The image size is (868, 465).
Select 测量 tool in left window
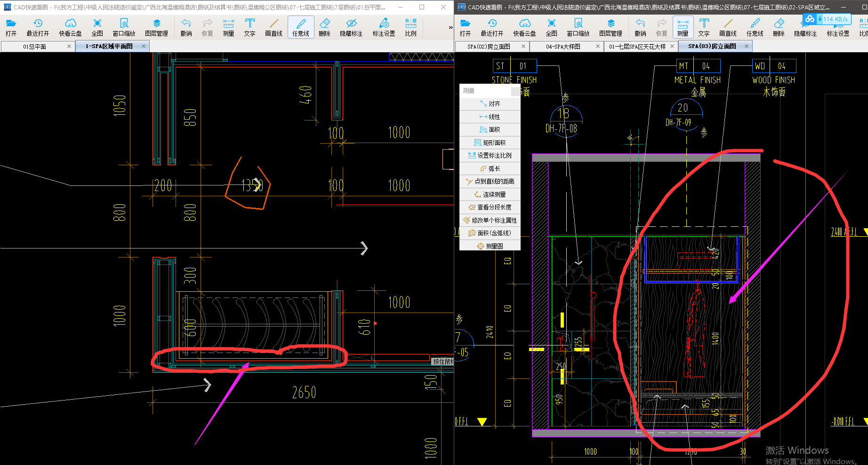click(228, 27)
